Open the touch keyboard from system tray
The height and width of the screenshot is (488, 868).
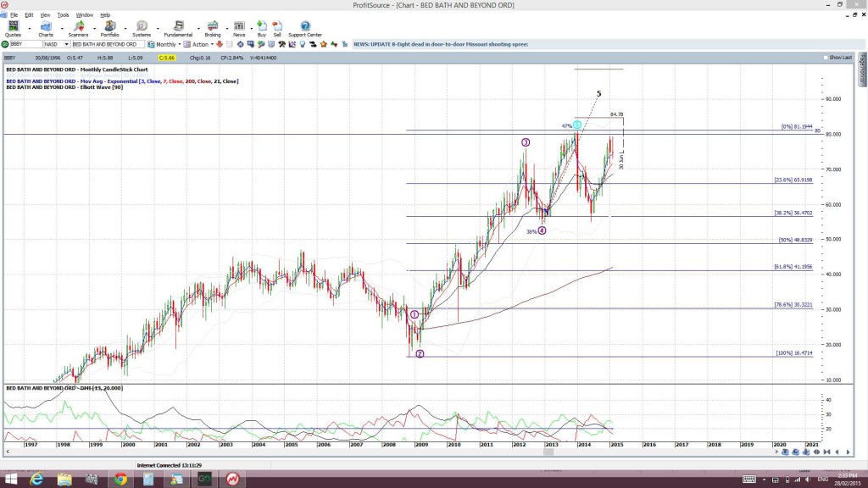click(x=749, y=480)
